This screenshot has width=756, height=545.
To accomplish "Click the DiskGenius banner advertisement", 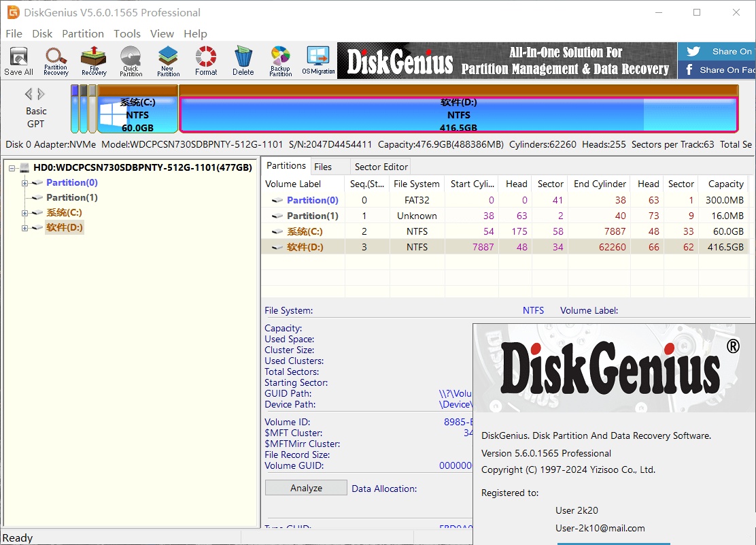I will click(x=506, y=61).
